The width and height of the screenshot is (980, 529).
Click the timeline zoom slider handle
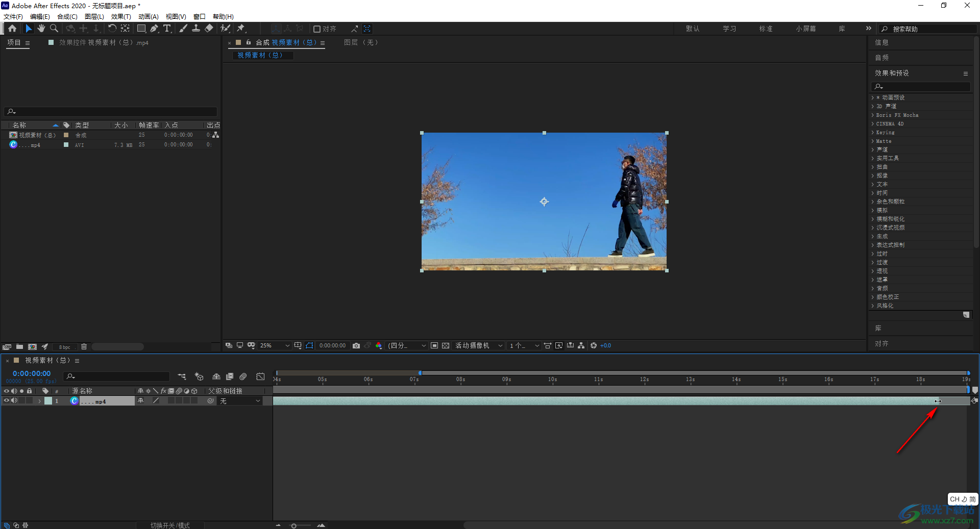tap(294, 526)
